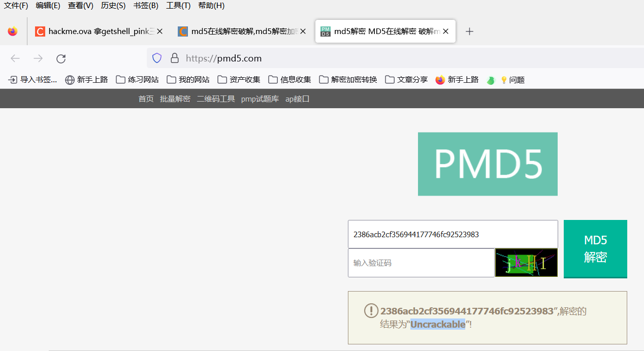Switch to the hackme.ova tab
This screenshot has width=644, height=351.
coord(96,31)
